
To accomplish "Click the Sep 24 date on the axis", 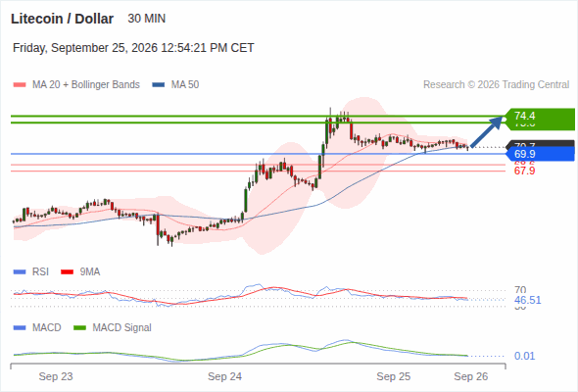I will 224,376.
